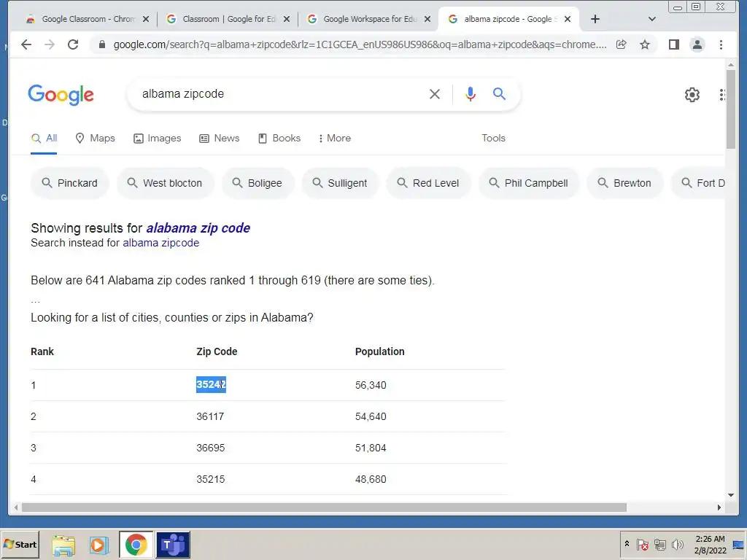Go to Google homepage via logo
This screenshot has width=747, height=560.
[61, 94]
